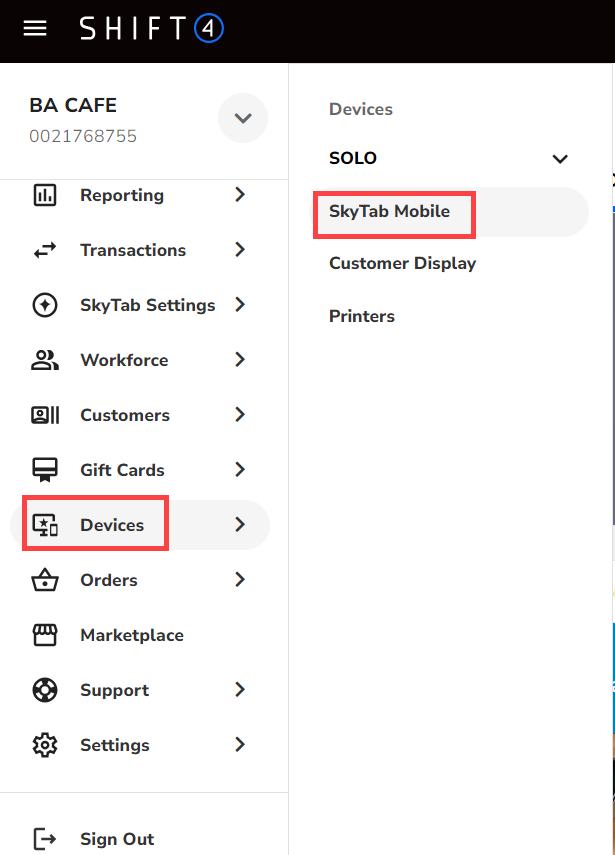Open the hamburger menu icon

(x=35, y=28)
